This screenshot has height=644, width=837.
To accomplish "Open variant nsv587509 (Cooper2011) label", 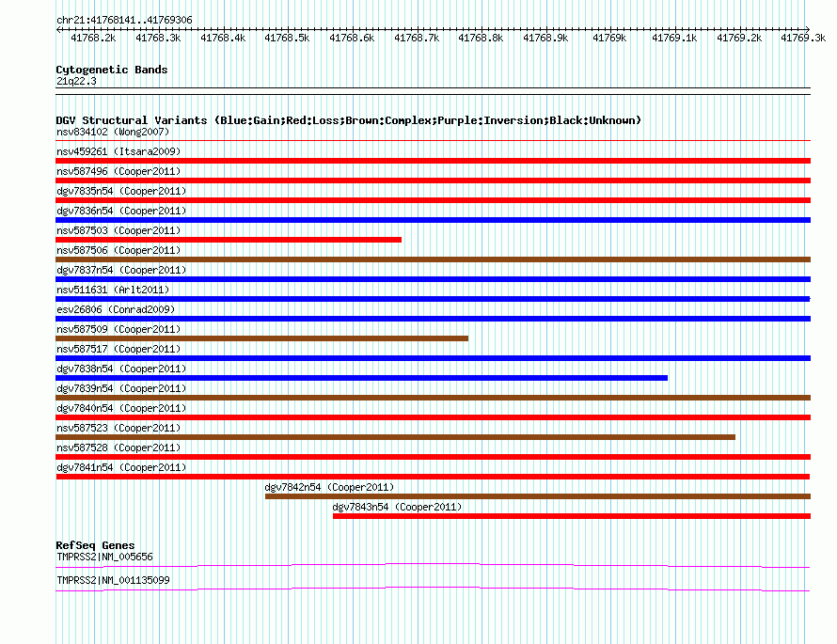I will tap(118, 329).
